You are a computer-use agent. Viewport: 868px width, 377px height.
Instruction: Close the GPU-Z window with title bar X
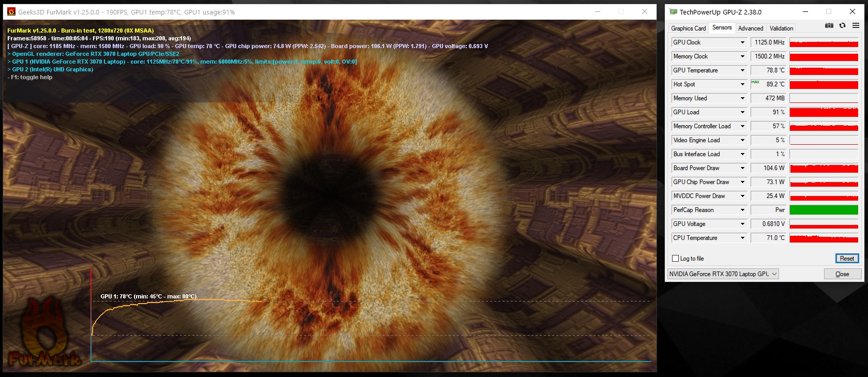click(x=852, y=11)
